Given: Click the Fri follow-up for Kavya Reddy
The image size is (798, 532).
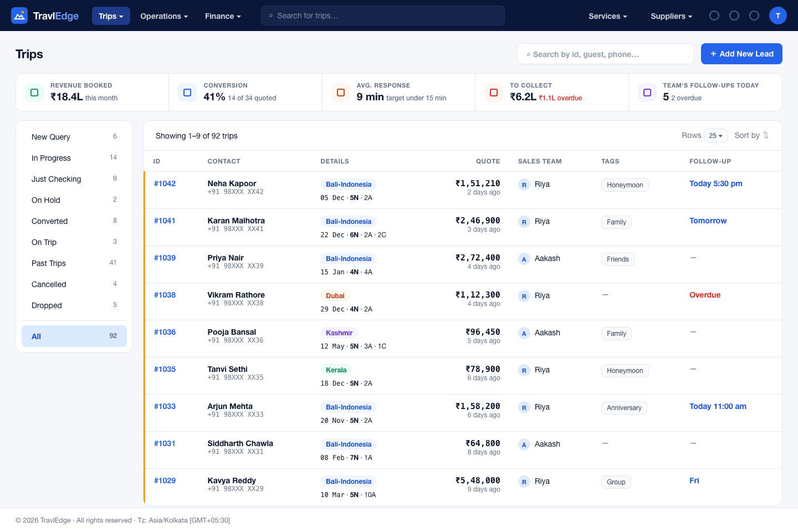Looking at the screenshot, I should [694, 480].
